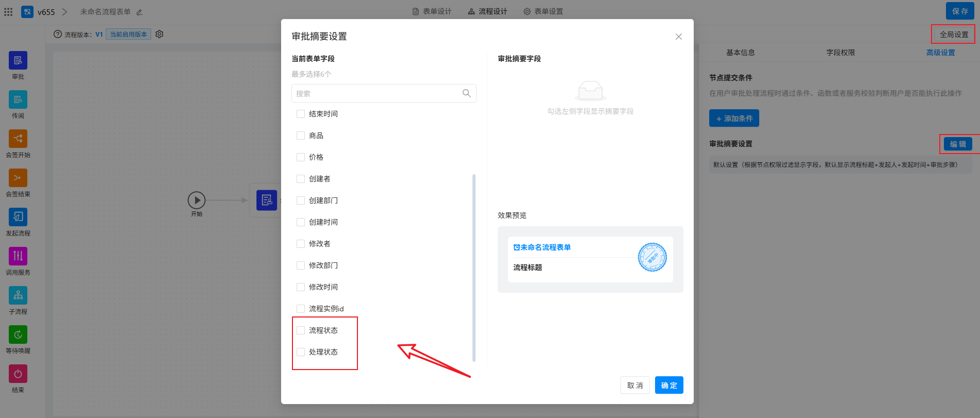Click the flow version help icon
Screen dimensions: 980x418
pos(58,34)
